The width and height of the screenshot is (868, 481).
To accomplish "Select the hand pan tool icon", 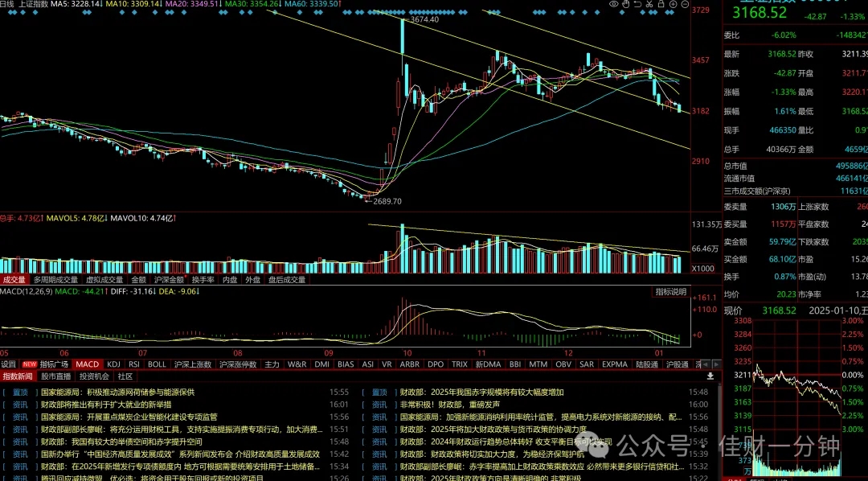I will (625, 4).
